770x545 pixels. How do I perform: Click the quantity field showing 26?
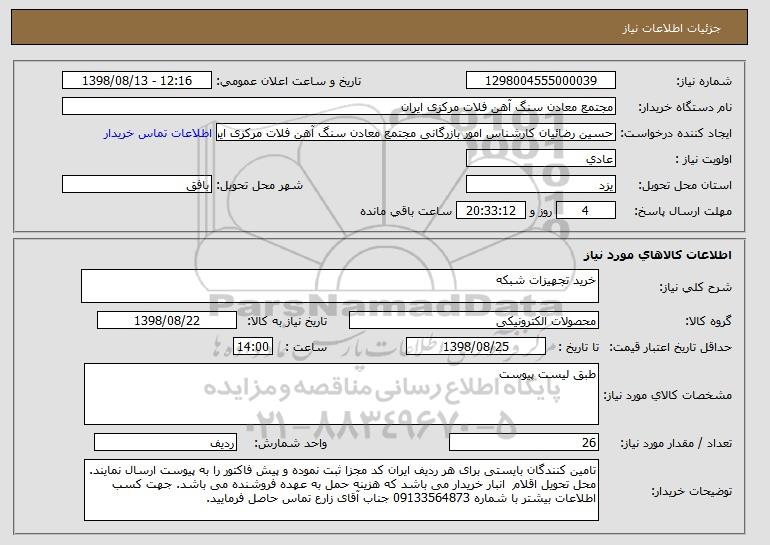(524, 442)
